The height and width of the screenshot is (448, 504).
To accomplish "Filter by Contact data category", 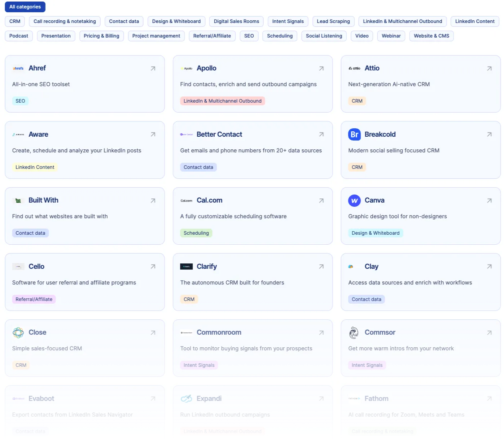I will 124,21.
